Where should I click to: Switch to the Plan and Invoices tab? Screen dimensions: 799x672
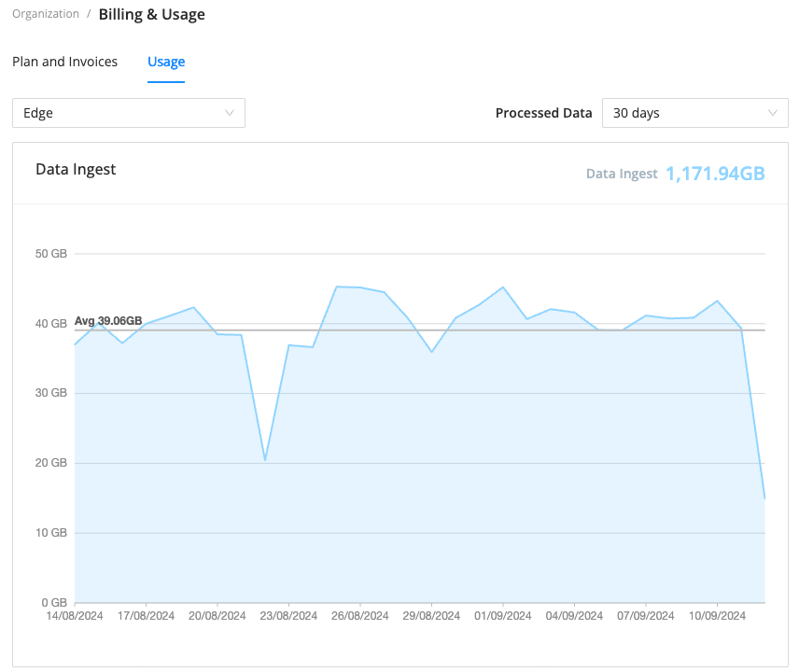[x=64, y=62]
